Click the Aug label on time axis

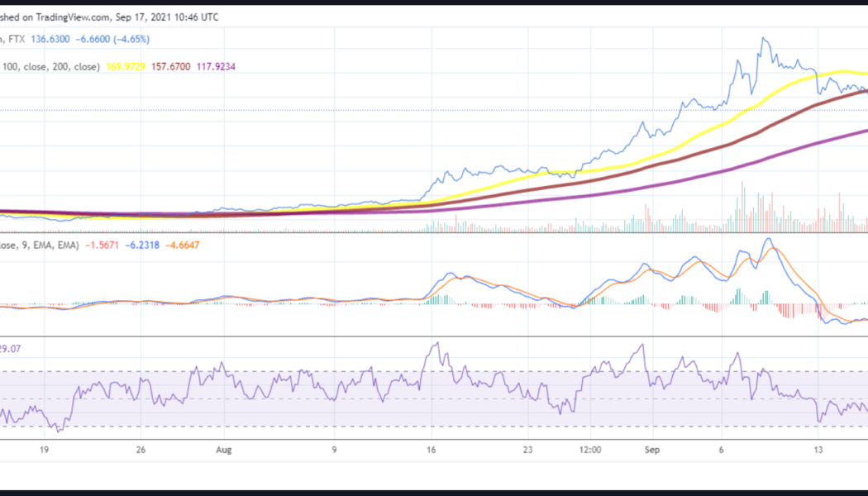pyautogui.click(x=223, y=450)
